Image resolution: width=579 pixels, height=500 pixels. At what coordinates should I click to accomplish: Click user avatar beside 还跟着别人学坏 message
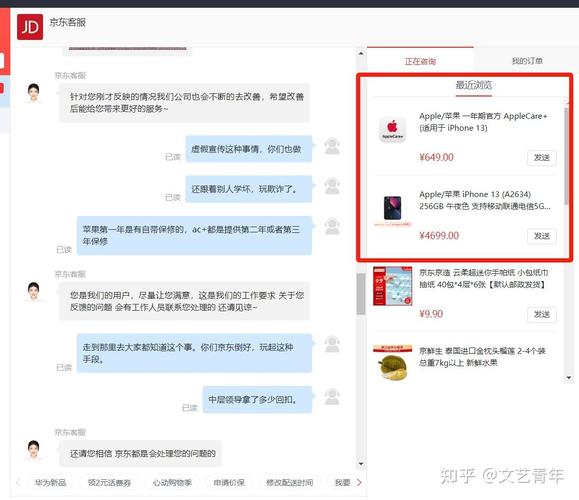pyautogui.click(x=332, y=186)
